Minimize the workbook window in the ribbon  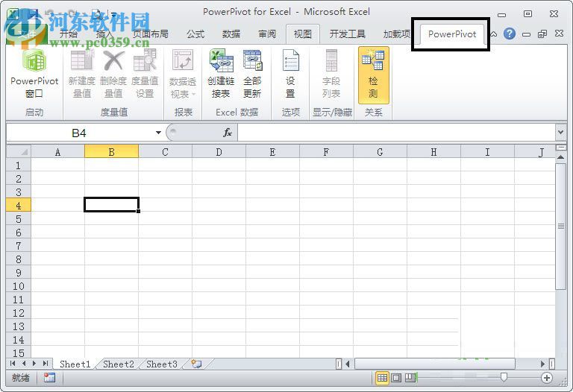click(x=526, y=34)
